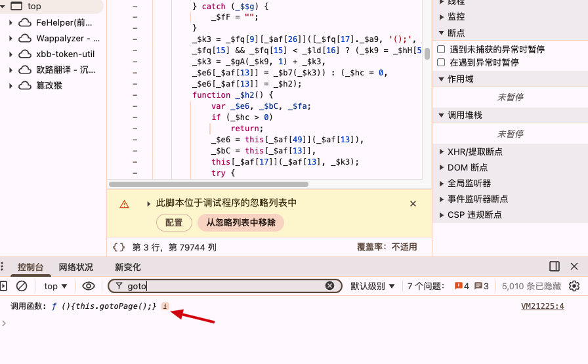The width and height of the screenshot is (588, 364).
Task: Open console settings gear
Action: (574, 287)
